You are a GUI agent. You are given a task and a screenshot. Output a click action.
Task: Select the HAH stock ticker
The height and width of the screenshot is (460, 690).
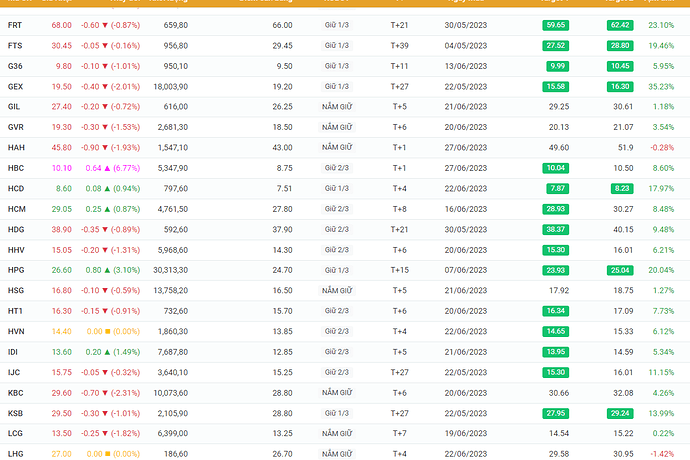tap(16, 147)
